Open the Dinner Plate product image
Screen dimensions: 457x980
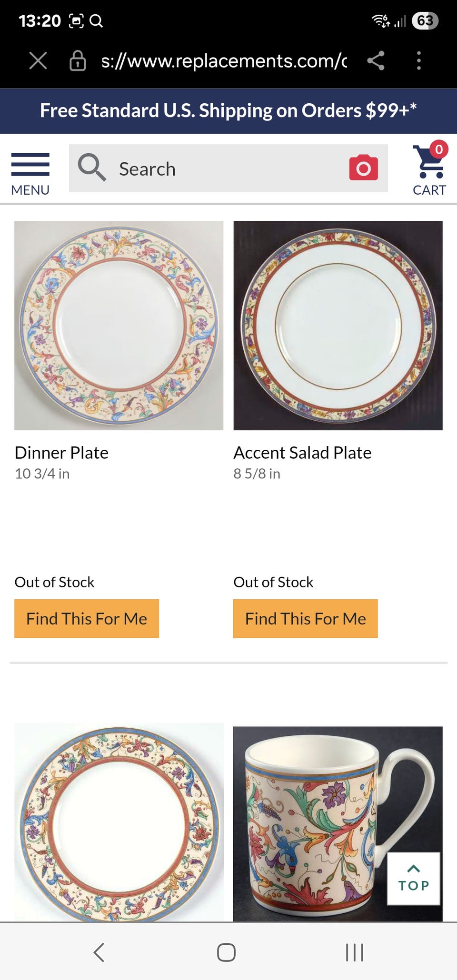coord(119,326)
